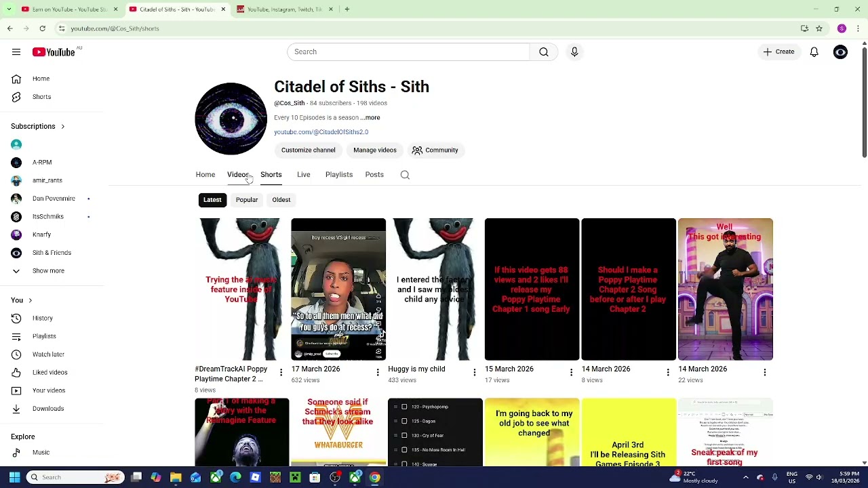
Task: Open the Dan Povenmire subscription
Action: point(53,199)
